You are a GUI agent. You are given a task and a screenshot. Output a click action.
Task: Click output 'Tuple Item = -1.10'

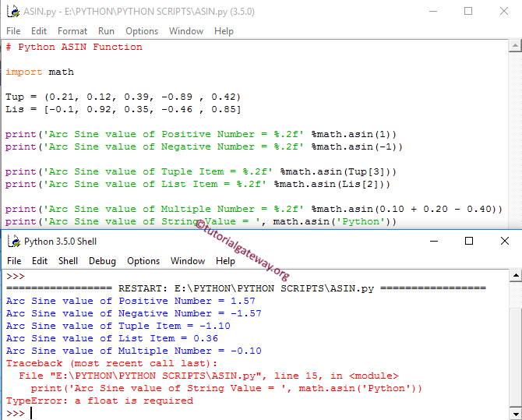(x=118, y=326)
